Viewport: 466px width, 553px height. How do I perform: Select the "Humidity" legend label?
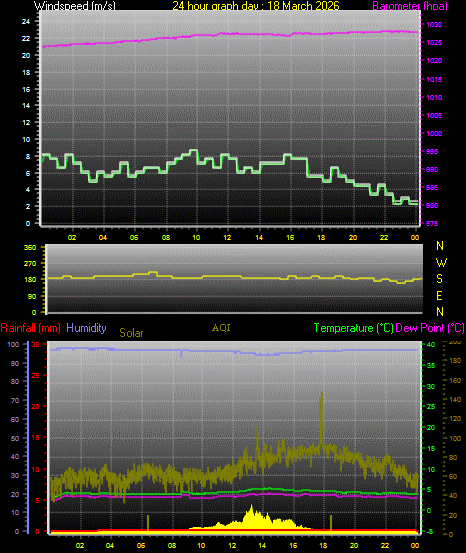pyautogui.click(x=86, y=328)
